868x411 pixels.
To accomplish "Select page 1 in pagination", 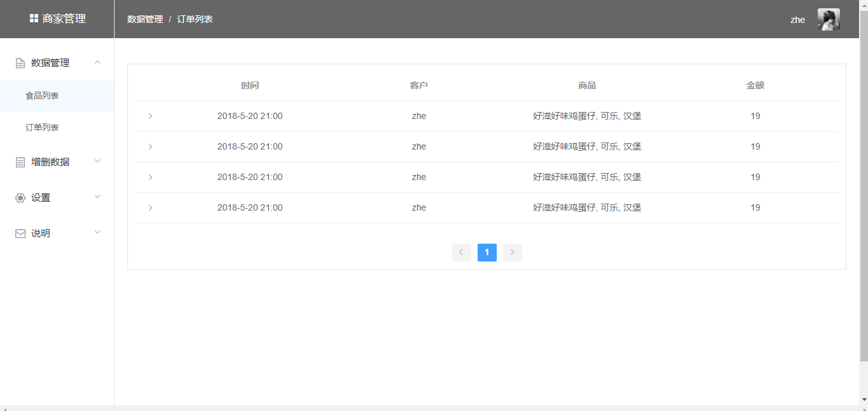I will pos(487,253).
